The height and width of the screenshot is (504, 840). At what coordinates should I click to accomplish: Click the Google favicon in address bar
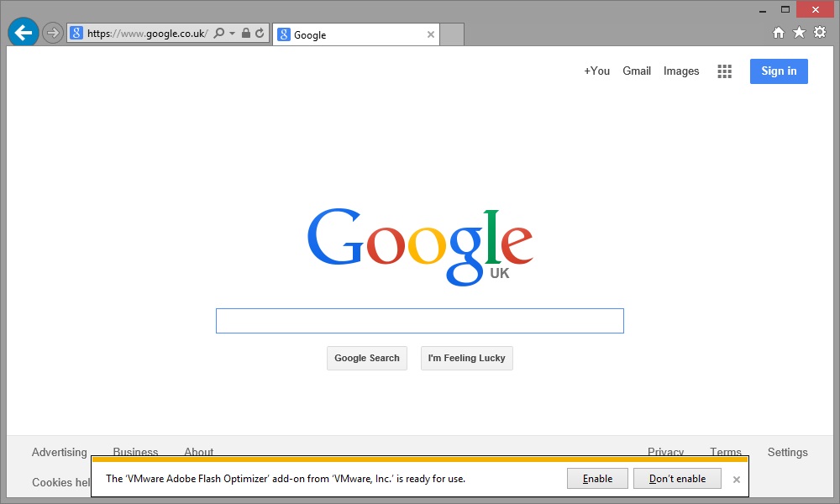(x=76, y=34)
